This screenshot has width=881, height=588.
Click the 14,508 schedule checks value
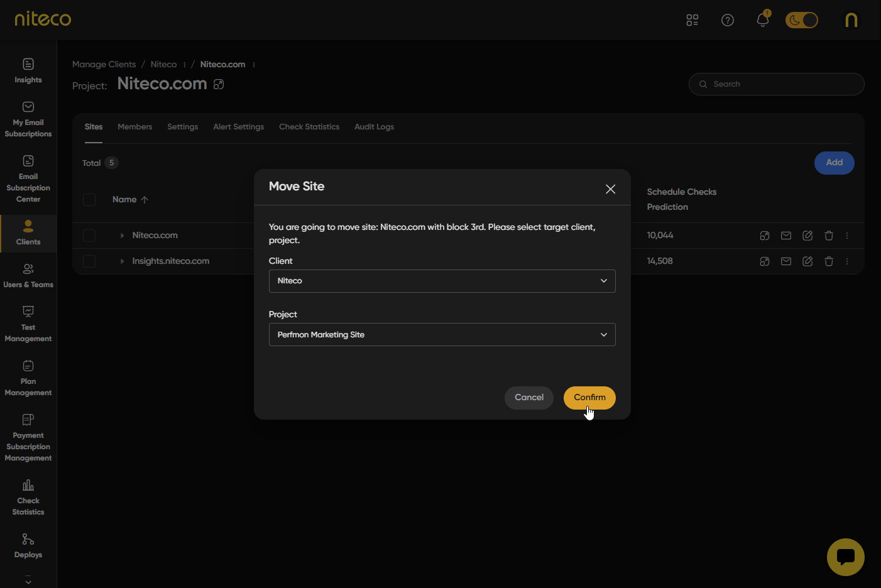[x=660, y=261]
